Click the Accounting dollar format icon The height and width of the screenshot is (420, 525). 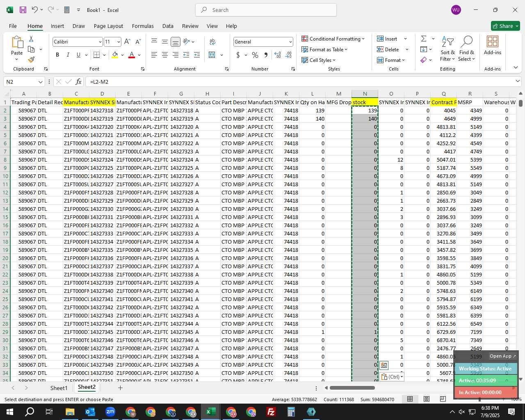click(238, 55)
